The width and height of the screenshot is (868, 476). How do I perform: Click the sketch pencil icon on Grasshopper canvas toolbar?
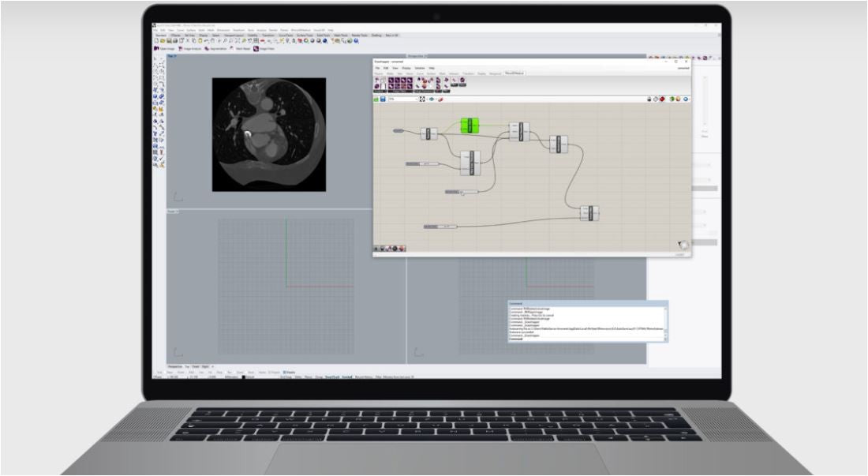440,99
